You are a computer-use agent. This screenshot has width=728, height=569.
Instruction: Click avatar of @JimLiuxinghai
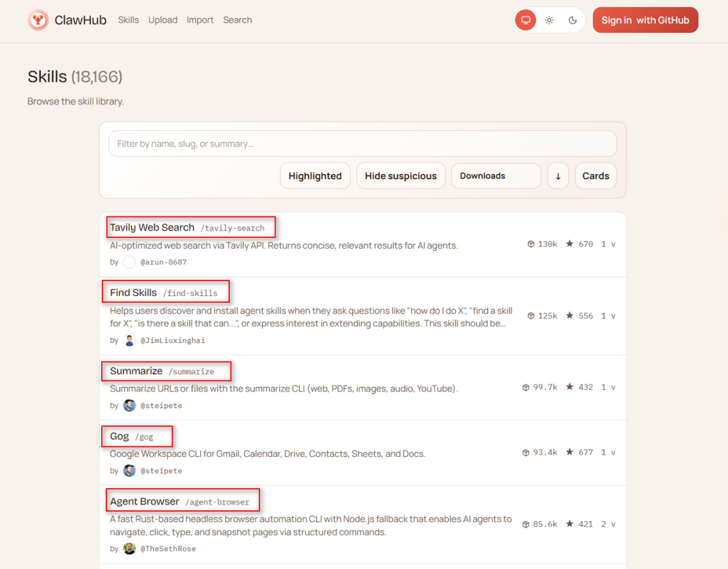coord(129,340)
